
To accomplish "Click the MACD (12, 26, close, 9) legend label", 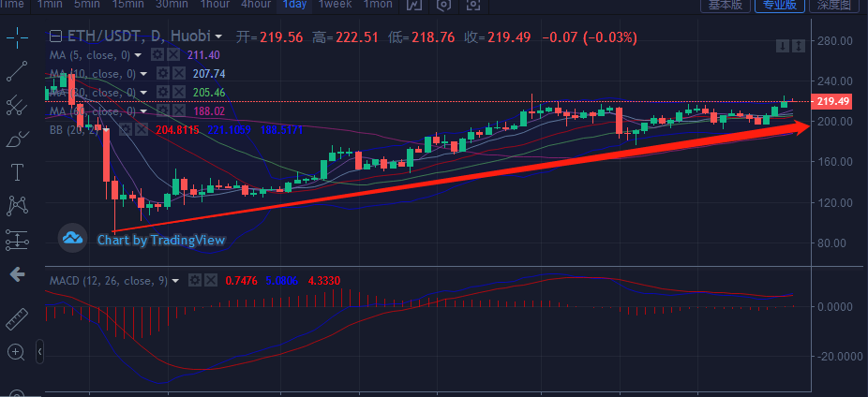I will coord(109,281).
